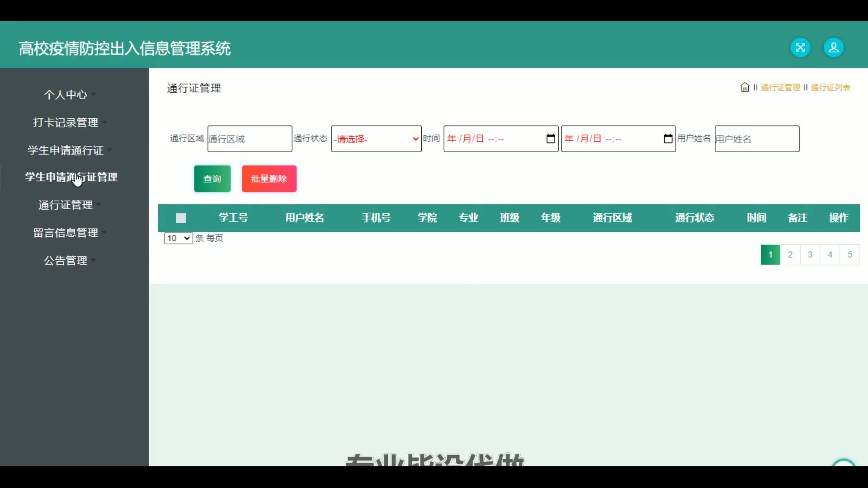Open the 学生申请通行证管理 menu item
Image resolution: width=868 pixels, height=488 pixels.
coord(71,177)
